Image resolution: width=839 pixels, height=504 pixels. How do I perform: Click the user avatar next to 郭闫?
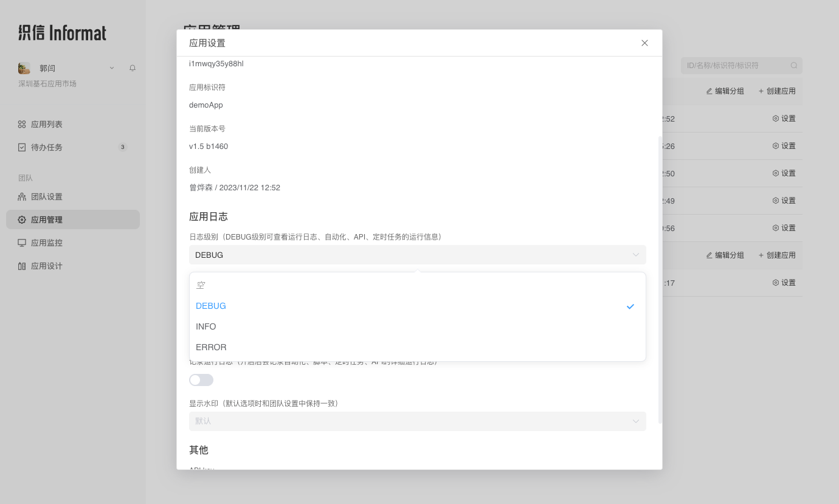click(x=24, y=67)
